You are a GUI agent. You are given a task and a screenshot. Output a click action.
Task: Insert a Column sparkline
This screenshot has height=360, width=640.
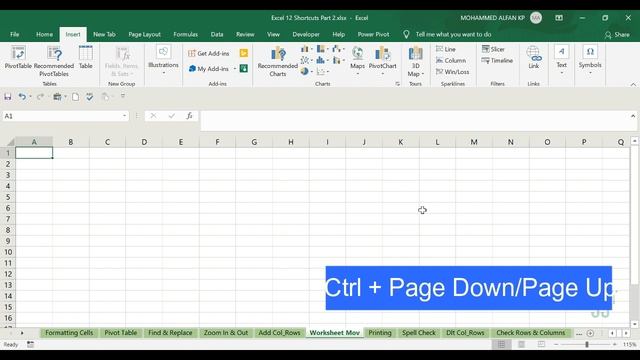click(x=451, y=60)
